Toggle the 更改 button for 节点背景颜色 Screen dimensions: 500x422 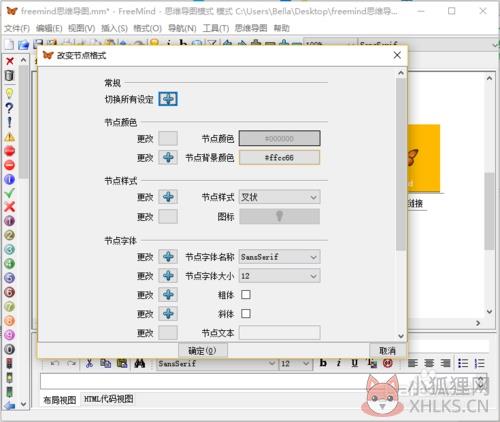(x=168, y=158)
